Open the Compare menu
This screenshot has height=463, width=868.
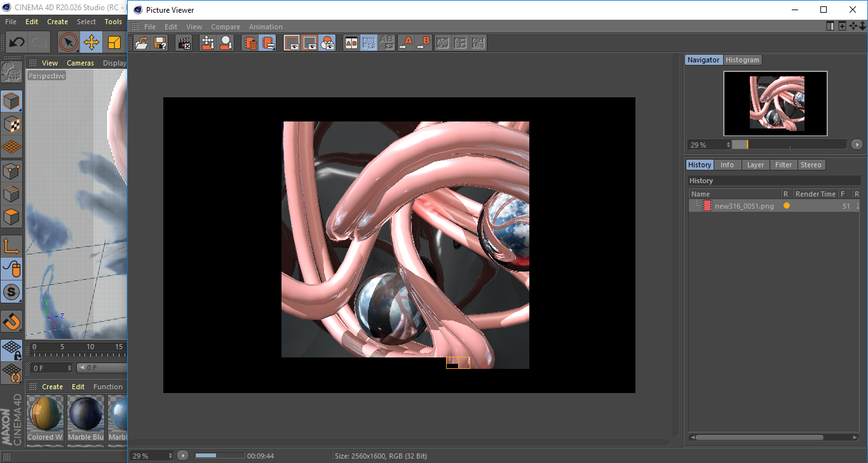click(226, 27)
